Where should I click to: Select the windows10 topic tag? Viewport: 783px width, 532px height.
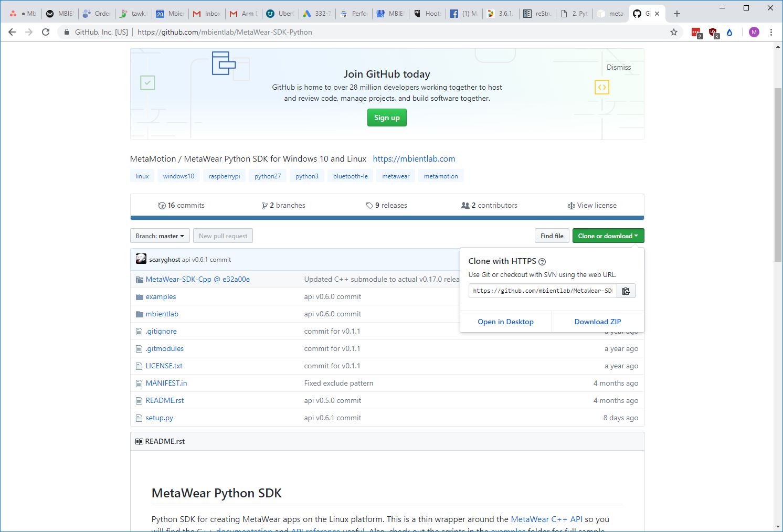pos(178,176)
